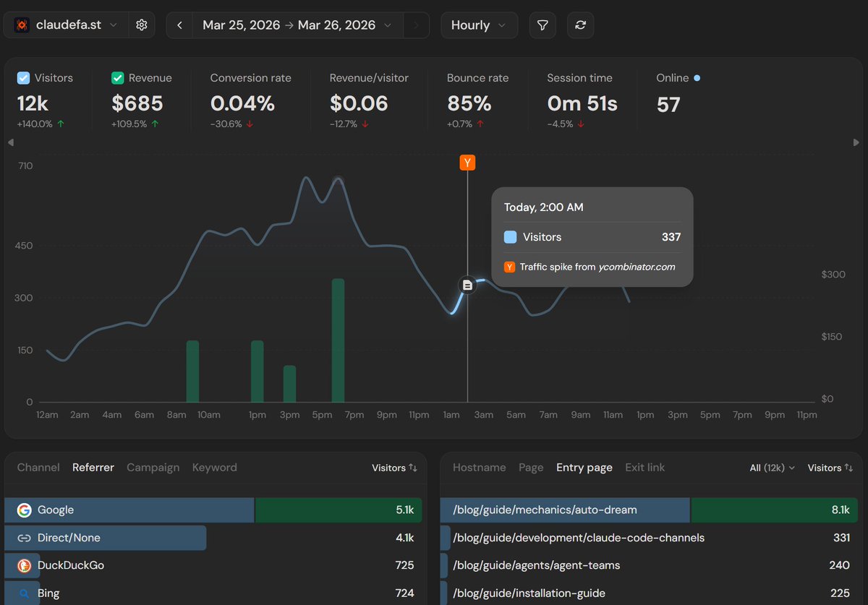The width and height of the screenshot is (868, 605).
Task: Click the tallest revenue bar near 6pm
Action: click(338, 340)
